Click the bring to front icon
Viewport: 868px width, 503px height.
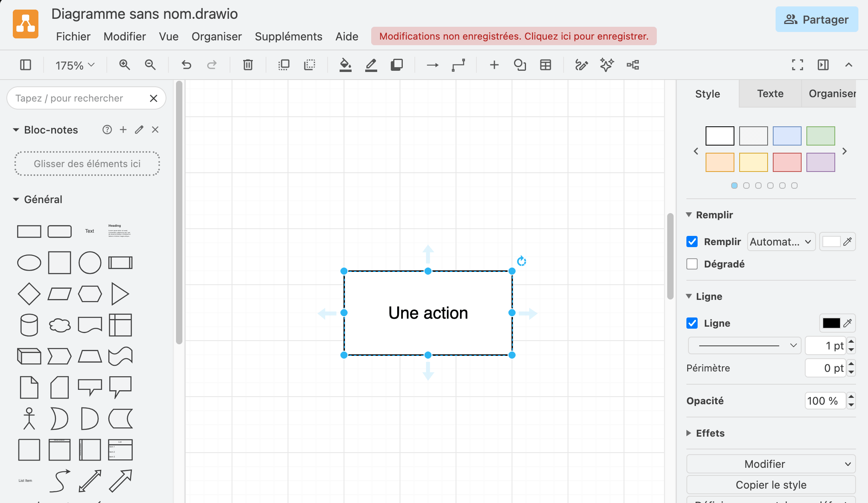[284, 65]
